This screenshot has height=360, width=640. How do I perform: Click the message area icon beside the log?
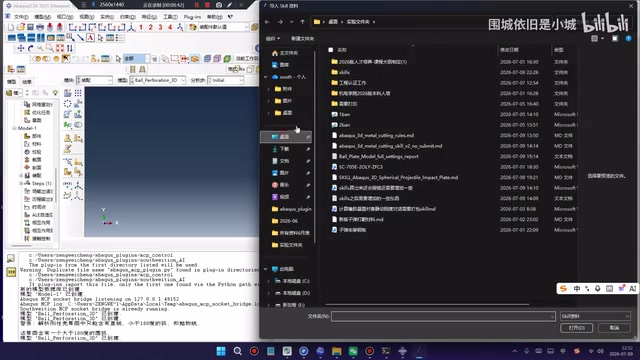point(11,258)
